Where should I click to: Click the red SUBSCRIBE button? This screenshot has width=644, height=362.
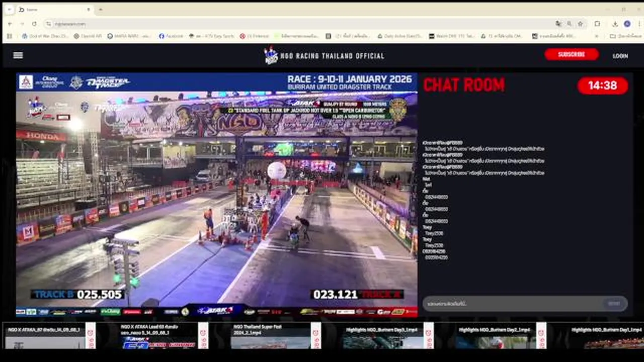pos(572,54)
